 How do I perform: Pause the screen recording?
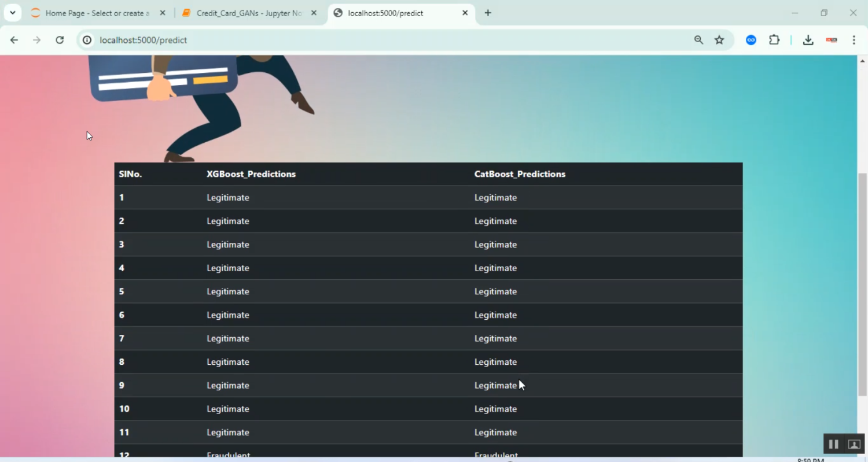pos(833,444)
